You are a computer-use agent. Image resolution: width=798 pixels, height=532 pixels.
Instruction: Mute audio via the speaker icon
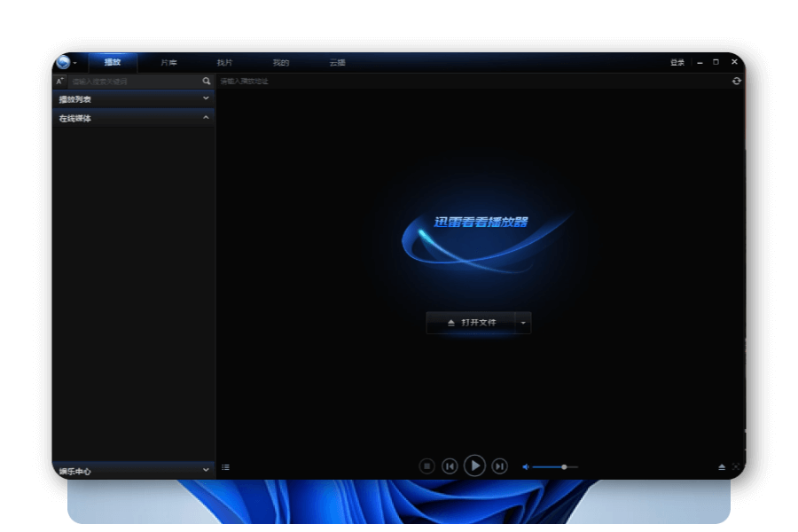point(526,467)
